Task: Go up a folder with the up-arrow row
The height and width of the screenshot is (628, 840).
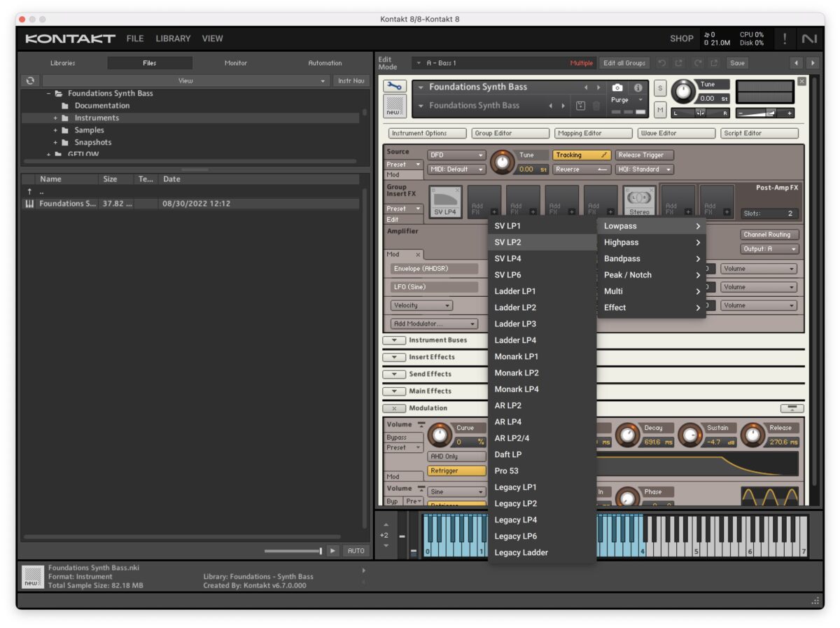Action: [x=190, y=191]
